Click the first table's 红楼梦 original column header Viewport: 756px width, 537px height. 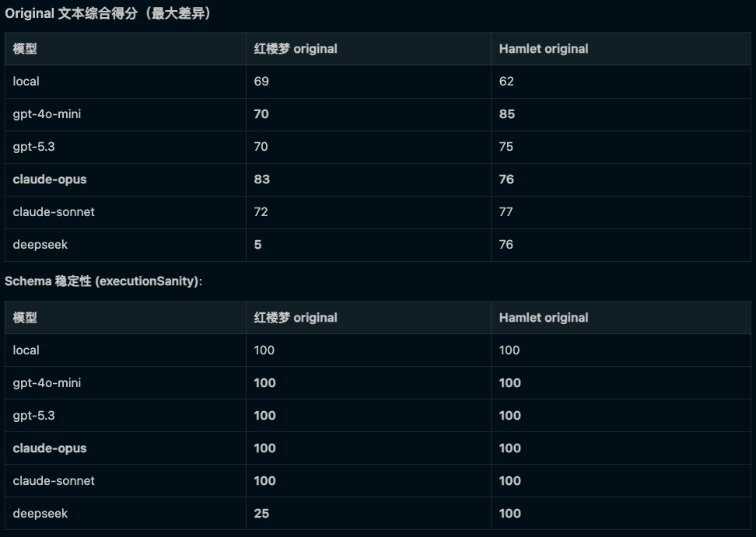(x=296, y=49)
